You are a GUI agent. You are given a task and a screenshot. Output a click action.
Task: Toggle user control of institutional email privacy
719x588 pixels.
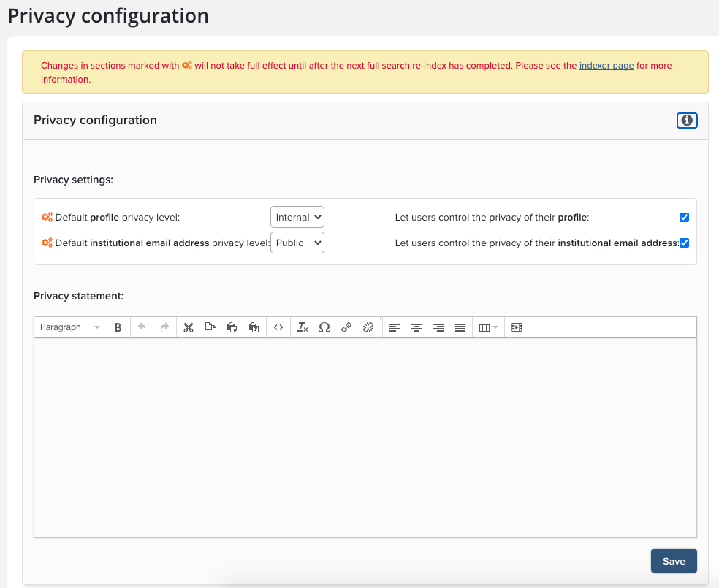pos(684,243)
